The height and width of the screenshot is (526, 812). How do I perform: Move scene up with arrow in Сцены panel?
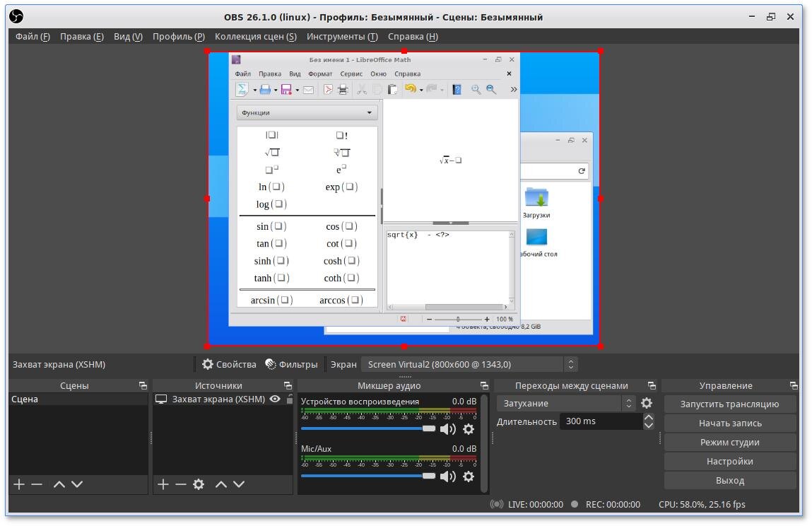[59, 484]
